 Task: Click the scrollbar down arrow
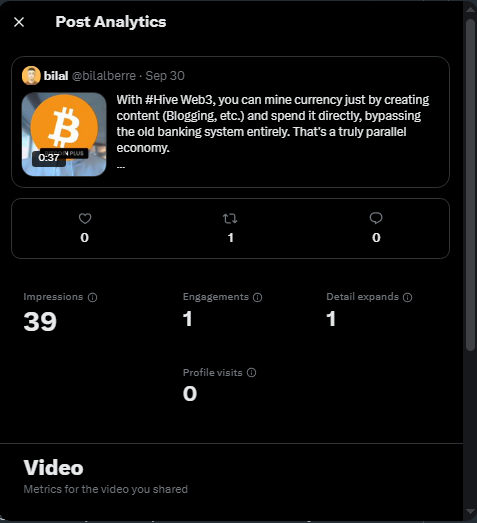pos(470,512)
